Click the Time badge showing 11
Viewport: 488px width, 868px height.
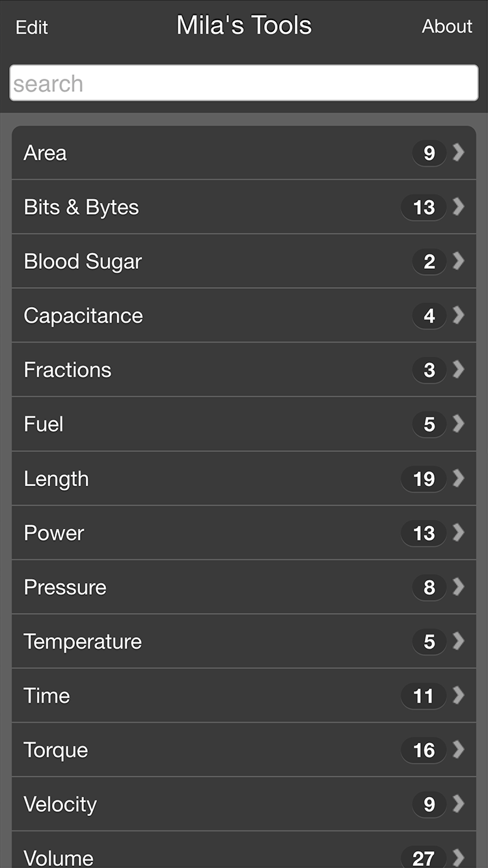pos(424,696)
